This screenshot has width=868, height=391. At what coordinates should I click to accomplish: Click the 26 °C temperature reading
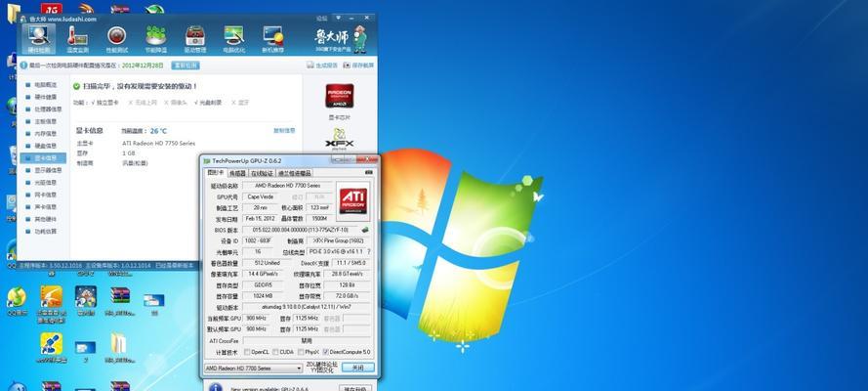coord(158,131)
